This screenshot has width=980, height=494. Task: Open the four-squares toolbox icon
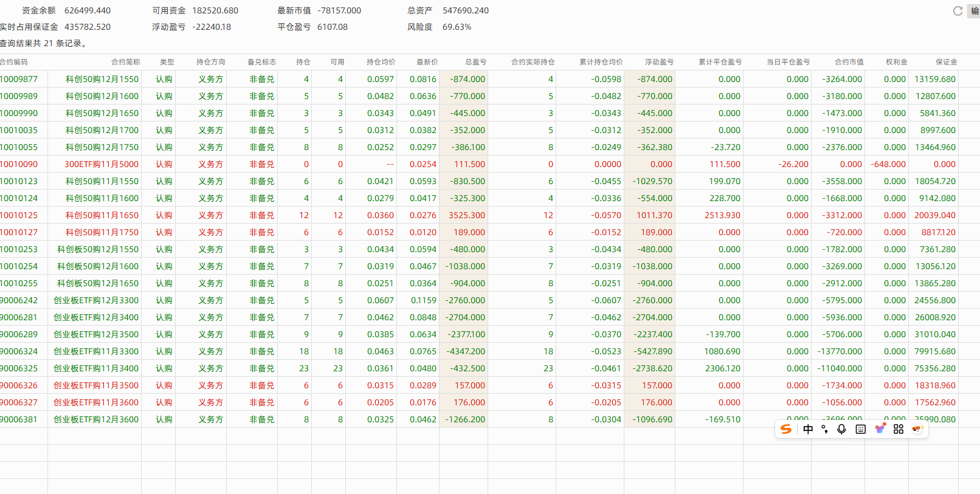[x=899, y=429]
